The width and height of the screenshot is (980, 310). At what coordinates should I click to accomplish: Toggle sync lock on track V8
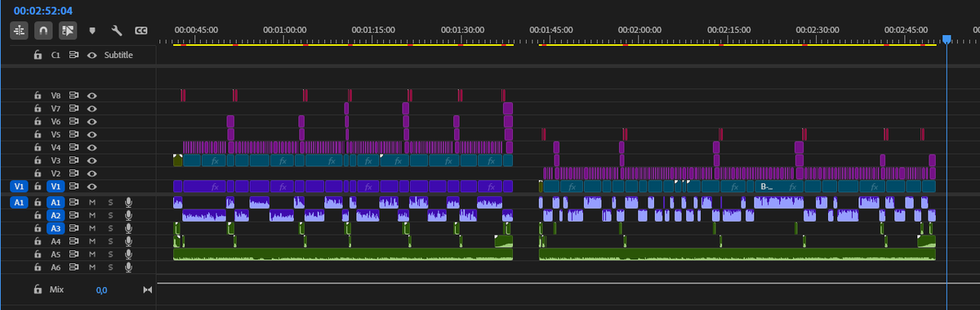click(x=73, y=95)
